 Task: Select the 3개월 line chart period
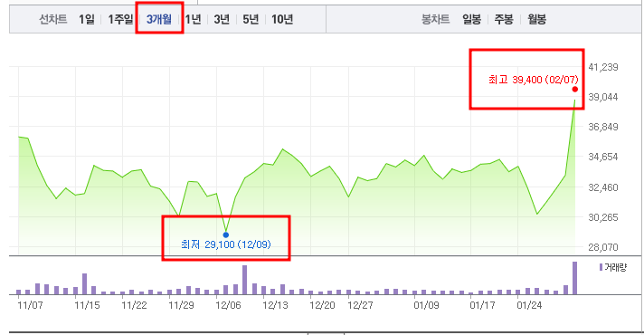tap(159, 19)
